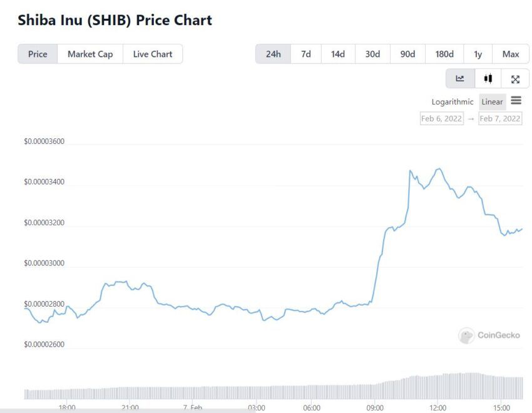Select the Price tab
The height and width of the screenshot is (413, 532).
pyautogui.click(x=38, y=54)
